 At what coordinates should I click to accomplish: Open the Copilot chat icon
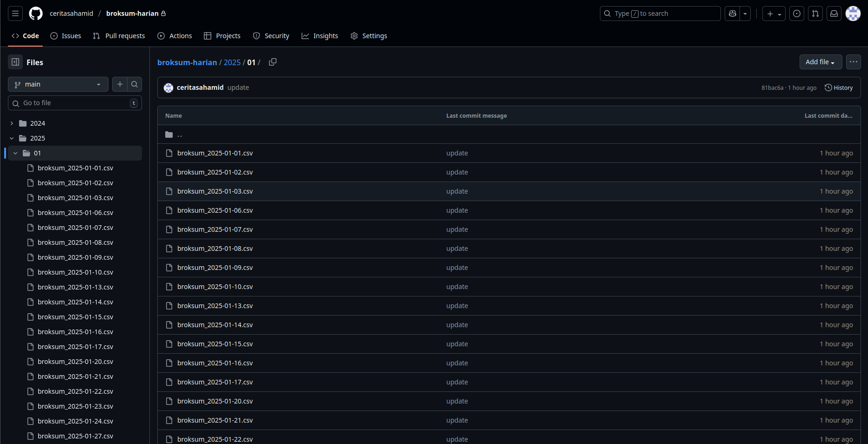[733, 13]
